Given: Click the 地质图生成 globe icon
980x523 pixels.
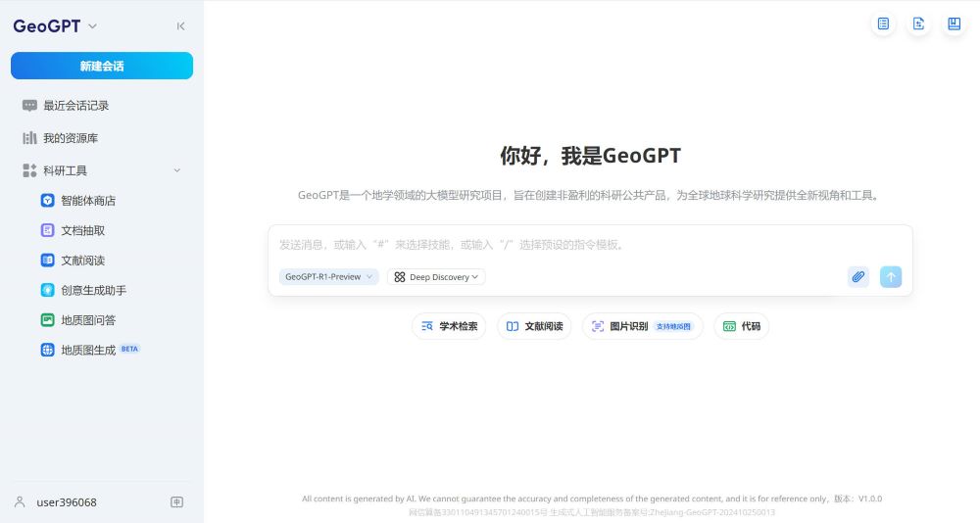Looking at the screenshot, I should [x=47, y=350].
